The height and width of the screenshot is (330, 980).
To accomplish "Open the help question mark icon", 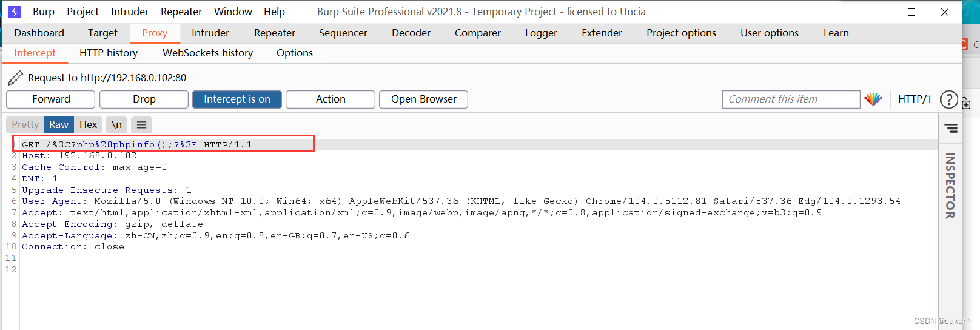I will pyautogui.click(x=948, y=99).
